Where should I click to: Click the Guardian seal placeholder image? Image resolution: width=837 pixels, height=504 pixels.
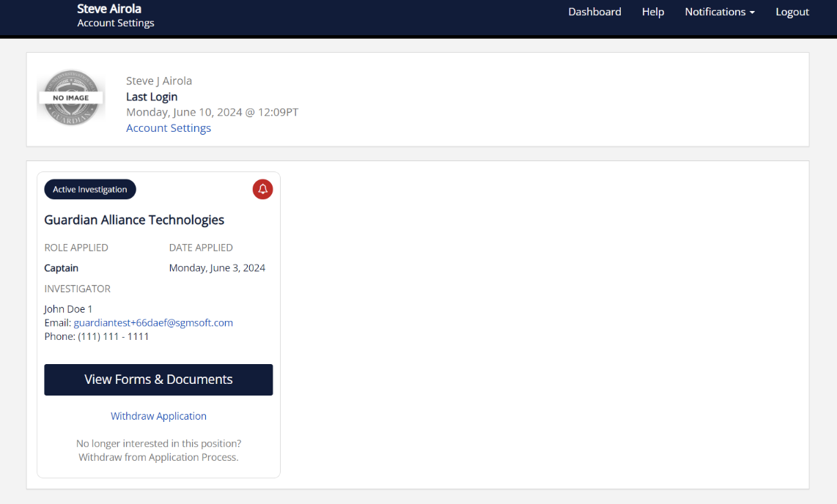tap(71, 97)
